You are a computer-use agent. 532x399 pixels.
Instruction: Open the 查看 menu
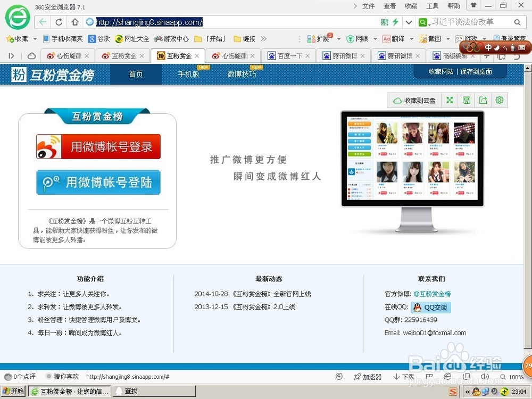(389, 6)
